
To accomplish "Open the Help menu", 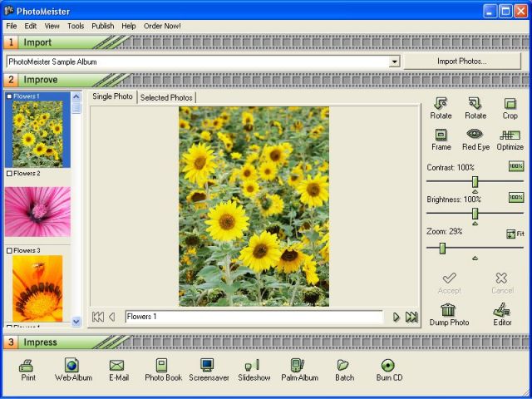I will [129, 26].
